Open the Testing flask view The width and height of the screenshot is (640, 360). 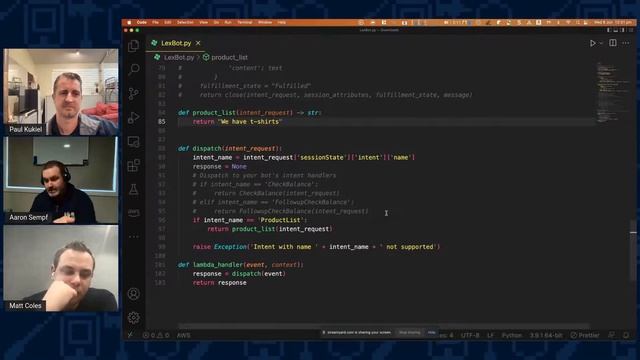click(133, 189)
